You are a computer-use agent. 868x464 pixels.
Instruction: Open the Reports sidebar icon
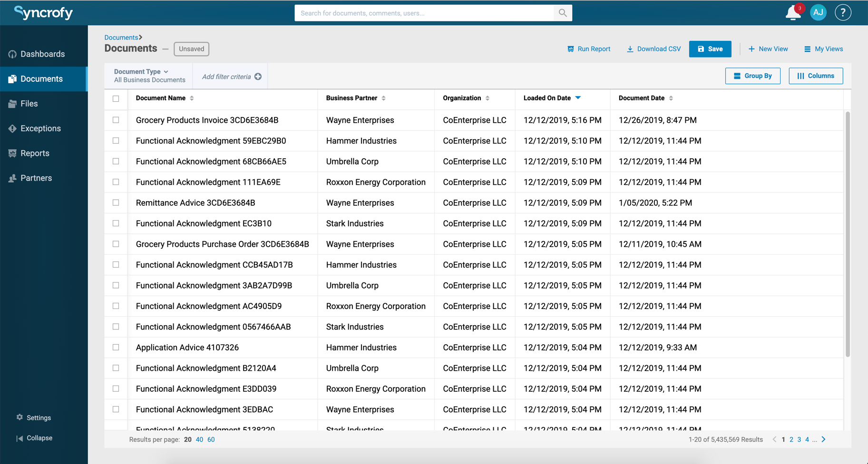[12, 153]
